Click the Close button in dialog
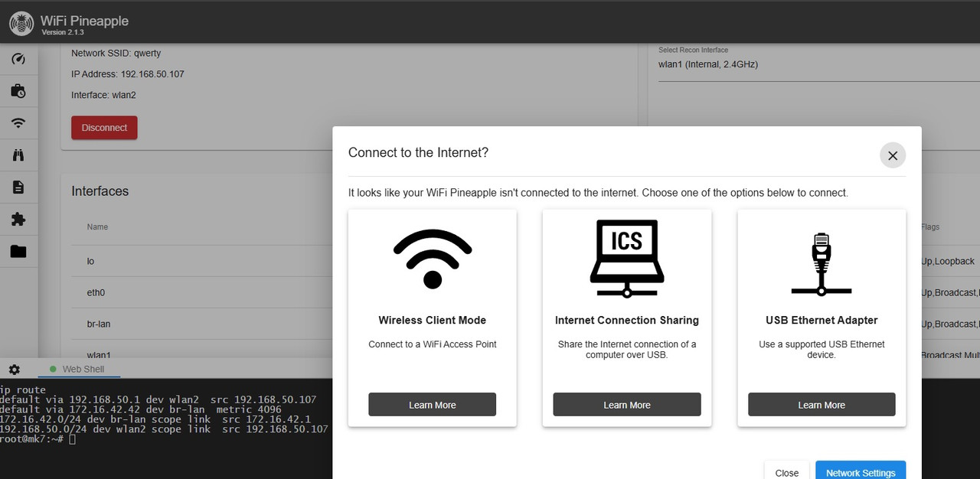 (x=787, y=472)
